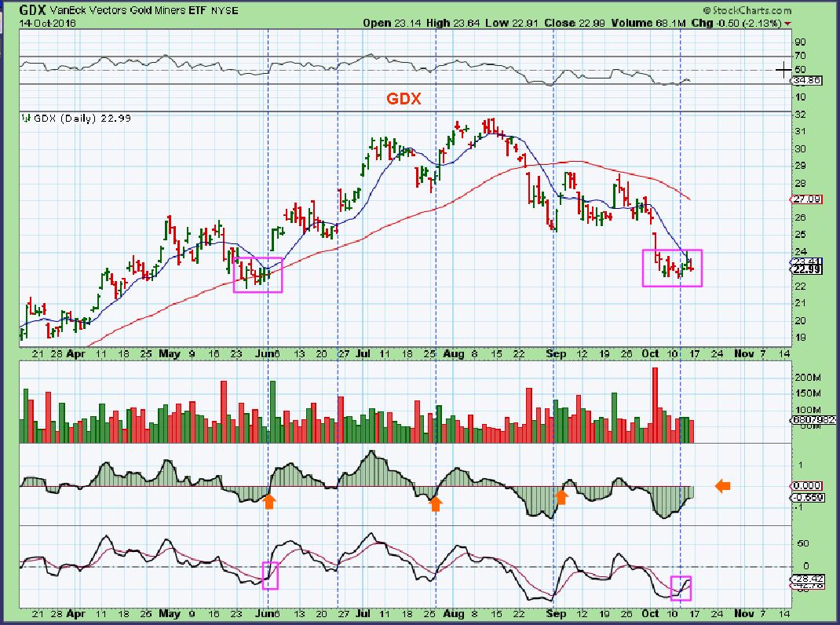Click the Aug label on the bottom date axis

tap(454, 613)
